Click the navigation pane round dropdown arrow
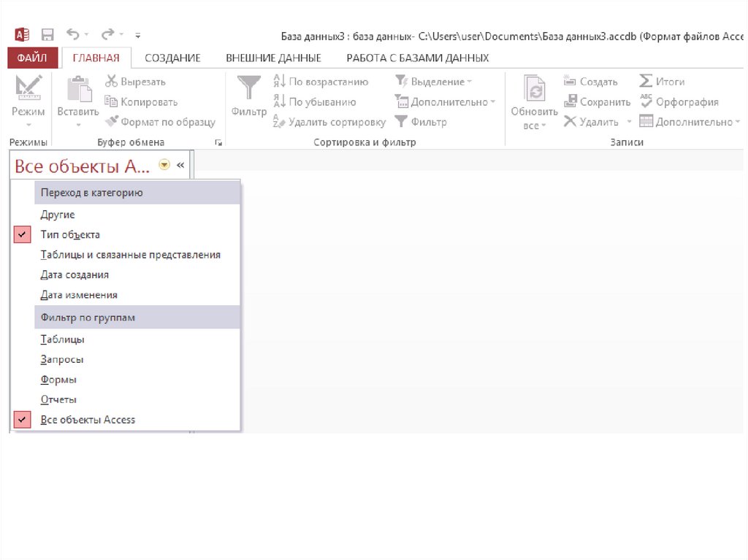Viewport: 748px width, 560px height. point(164,166)
